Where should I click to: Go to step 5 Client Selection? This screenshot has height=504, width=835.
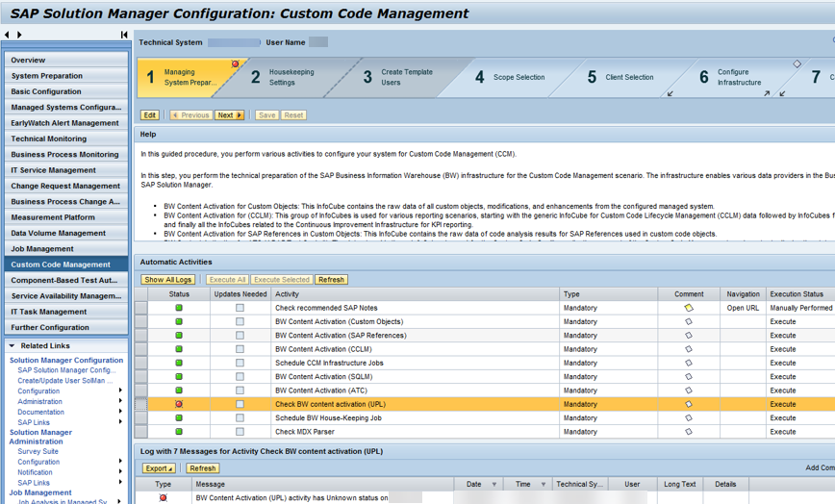[x=621, y=77]
